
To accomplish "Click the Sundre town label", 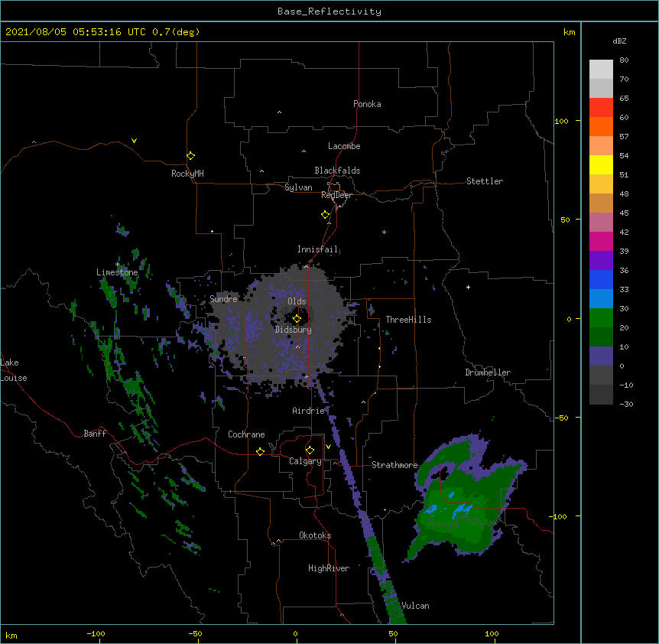I will [223, 299].
